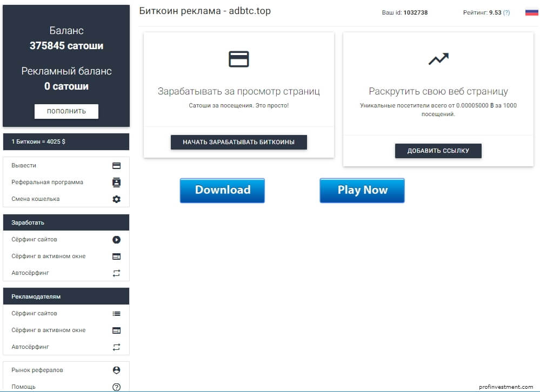540x392 pixels.
Task: Click the '1 Биткоин = 4025 $' rate bar
Action: [66, 141]
